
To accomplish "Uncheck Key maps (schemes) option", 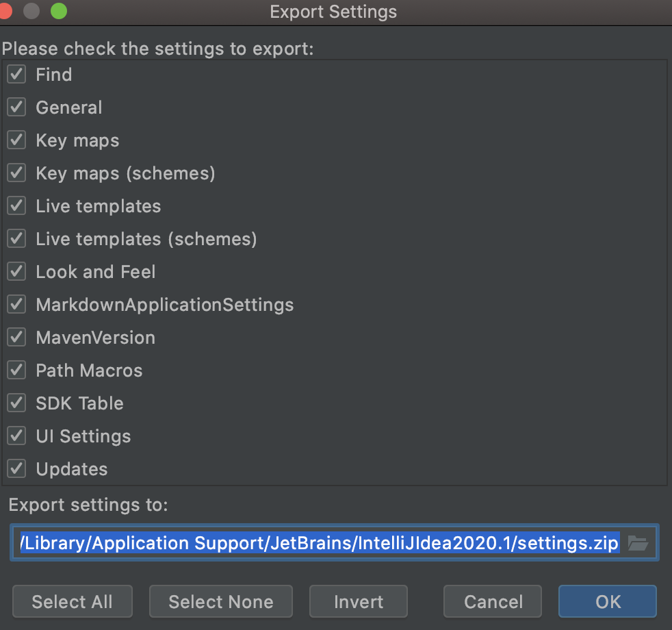I will 16,173.
